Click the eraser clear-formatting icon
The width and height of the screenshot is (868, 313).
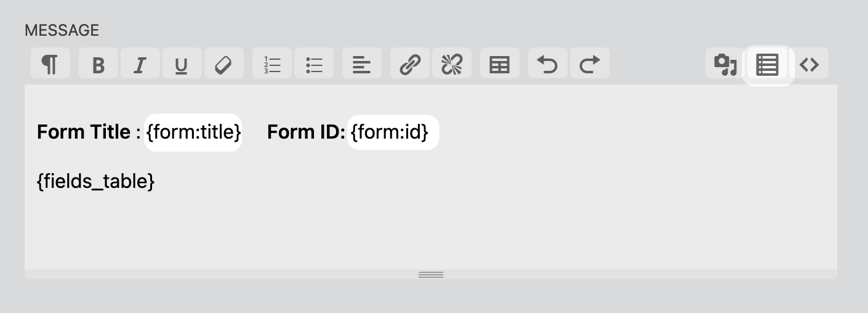(223, 63)
